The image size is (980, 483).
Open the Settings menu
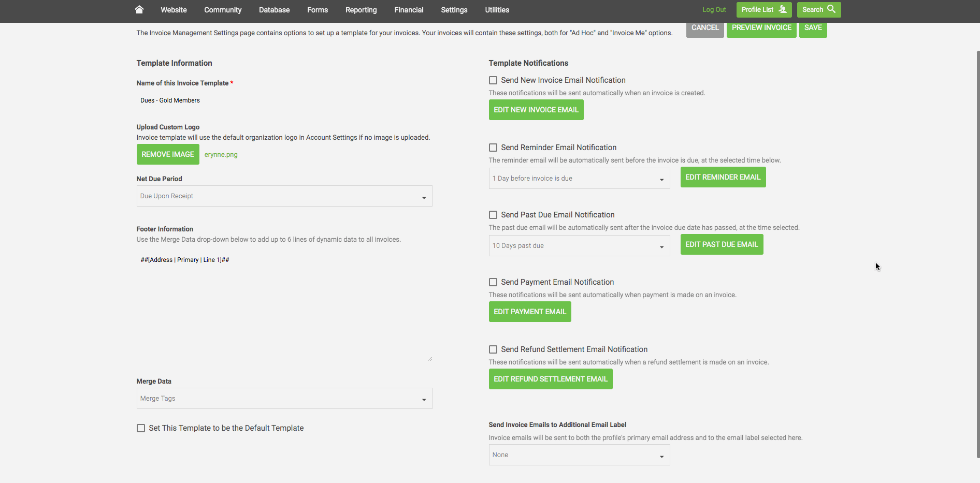(454, 10)
